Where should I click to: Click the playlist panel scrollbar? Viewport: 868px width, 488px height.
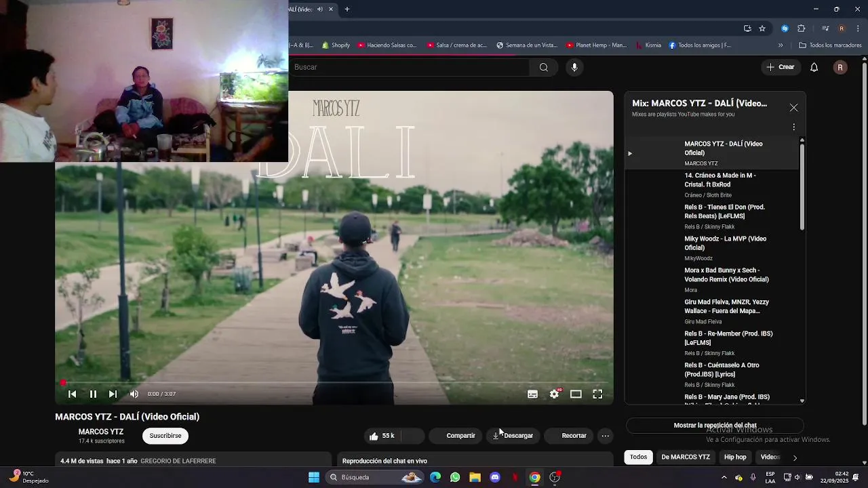point(802,186)
